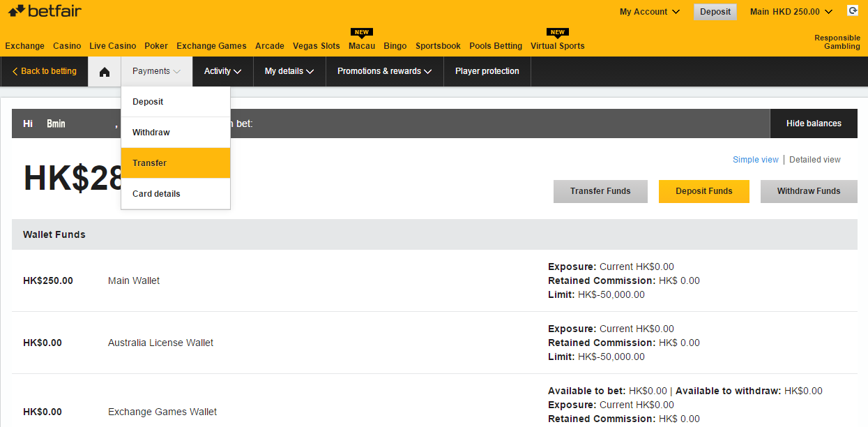
Task: Click the large HK$ total balance
Action: tap(73, 178)
